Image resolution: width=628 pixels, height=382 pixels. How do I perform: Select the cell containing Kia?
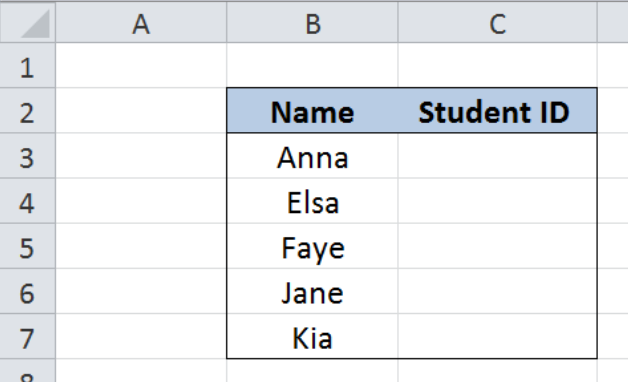tap(312, 336)
